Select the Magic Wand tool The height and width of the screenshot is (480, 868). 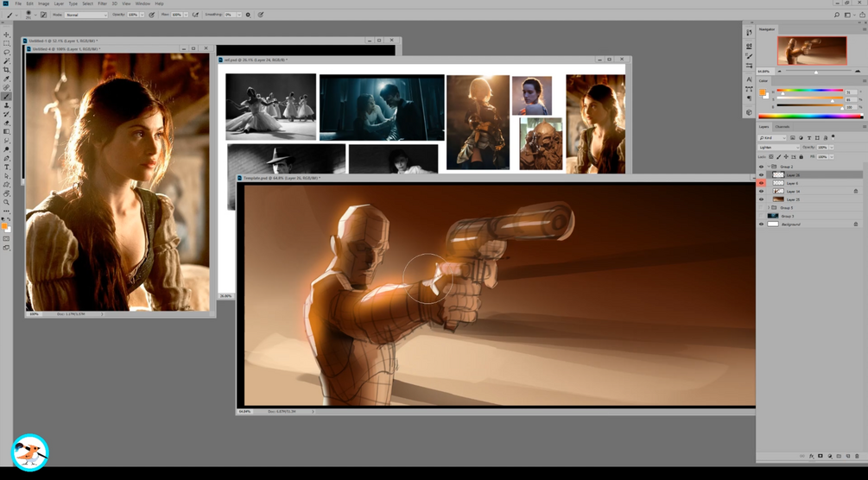pyautogui.click(x=7, y=61)
